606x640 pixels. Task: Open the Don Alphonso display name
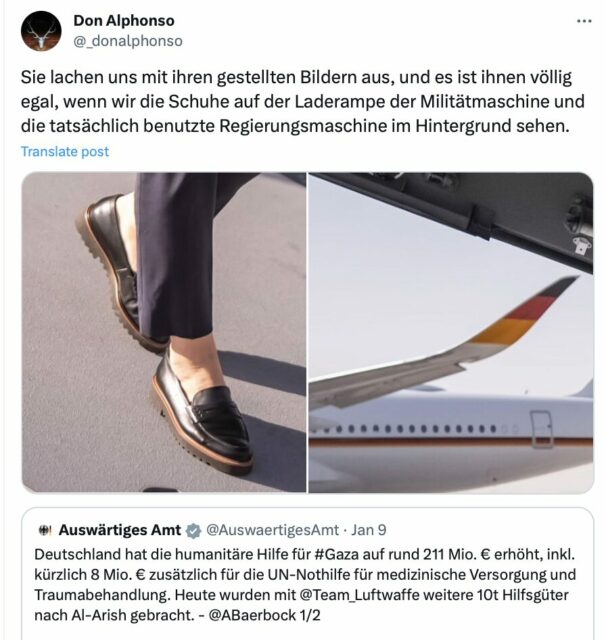[124, 20]
